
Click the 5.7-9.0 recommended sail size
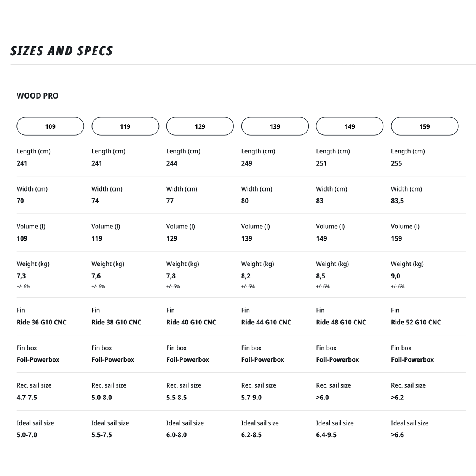[251, 397]
